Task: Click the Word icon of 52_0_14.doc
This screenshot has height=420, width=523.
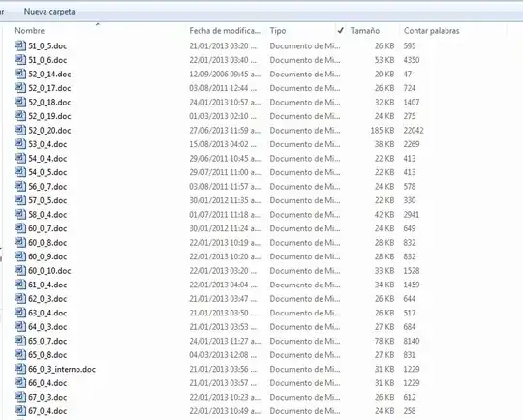Action: pos(20,74)
